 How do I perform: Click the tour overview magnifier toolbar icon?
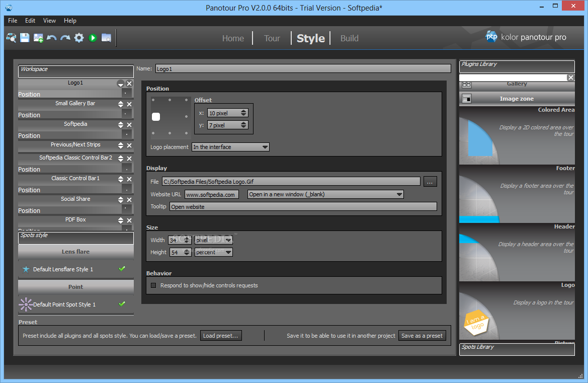coord(11,38)
